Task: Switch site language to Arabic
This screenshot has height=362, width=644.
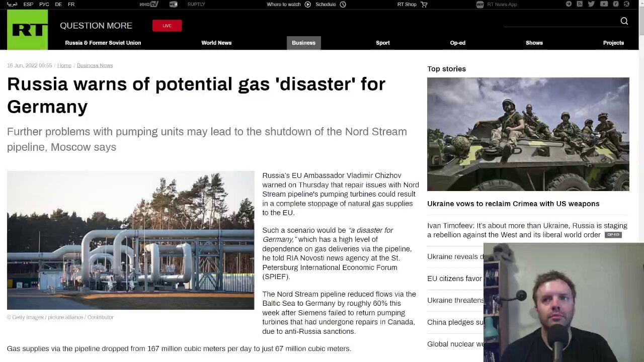Action: coord(12,4)
